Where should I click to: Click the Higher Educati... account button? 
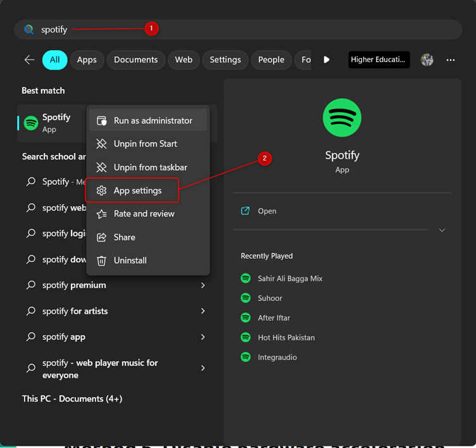[379, 59]
